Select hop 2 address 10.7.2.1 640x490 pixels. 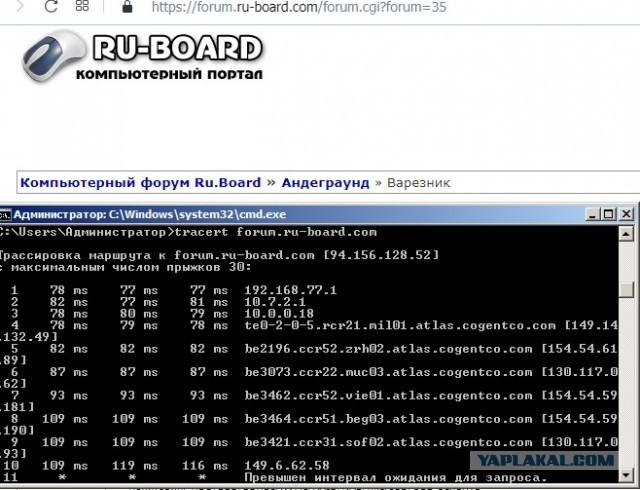(275, 302)
